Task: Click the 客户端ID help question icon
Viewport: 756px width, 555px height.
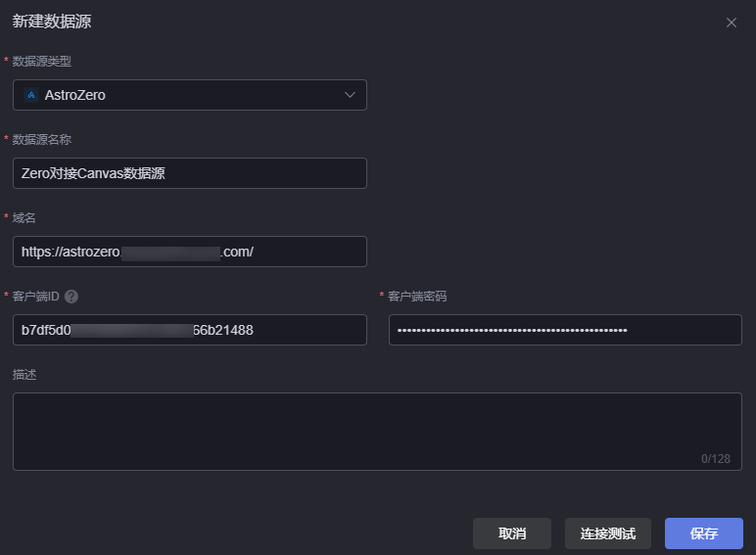Action: [71, 297]
